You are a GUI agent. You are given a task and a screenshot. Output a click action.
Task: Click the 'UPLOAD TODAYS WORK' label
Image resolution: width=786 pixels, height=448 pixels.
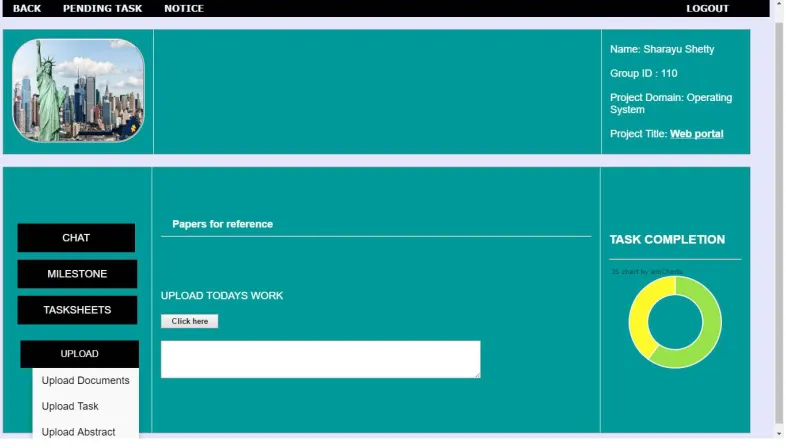click(222, 296)
